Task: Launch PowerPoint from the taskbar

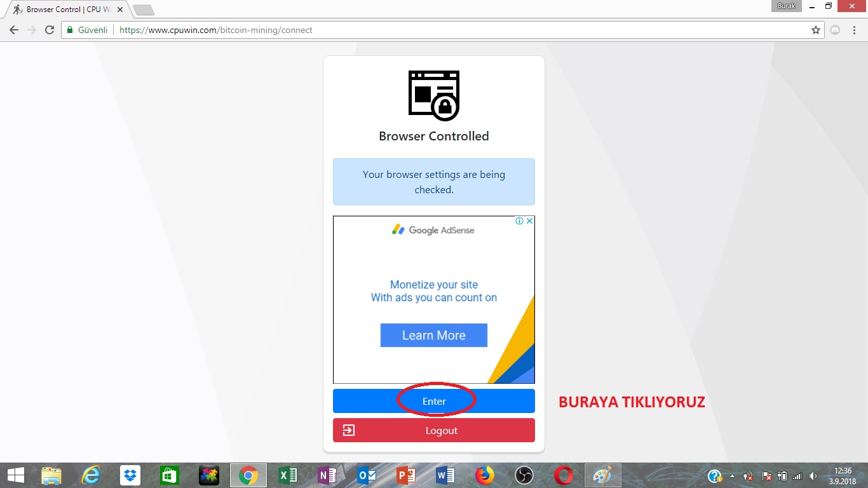Action: (x=406, y=475)
